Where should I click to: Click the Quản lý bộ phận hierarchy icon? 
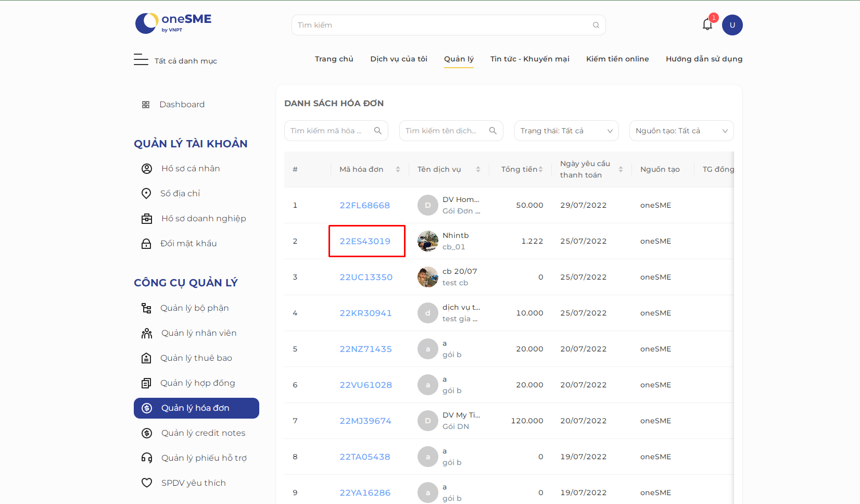[146, 308]
